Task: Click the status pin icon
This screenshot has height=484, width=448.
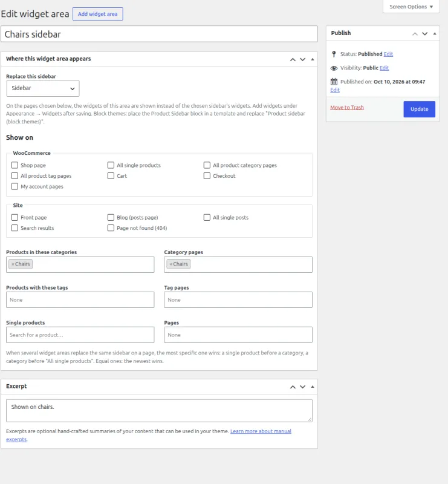Action: [x=334, y=54]
